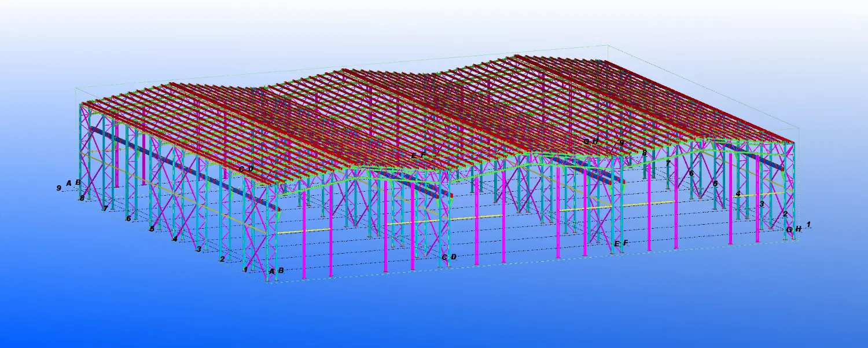Image resolution: width=868 pixels, height=348 pixels.
Task: Pick grid label 7 on left side
Action: [105, 208]
